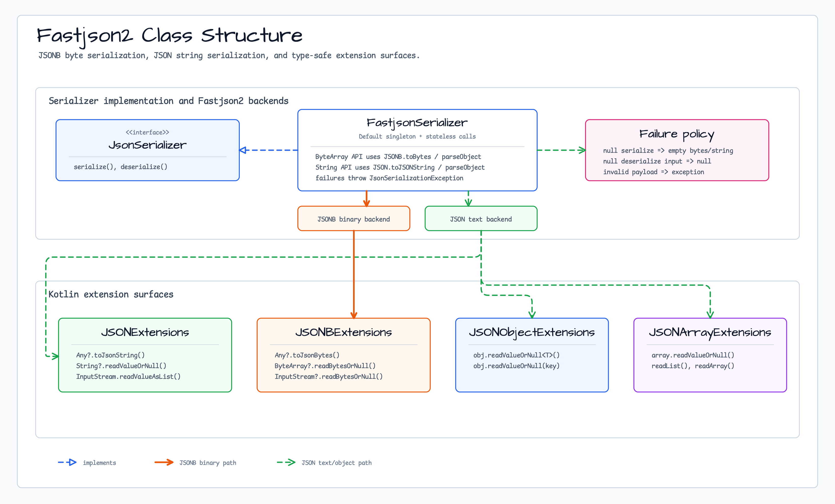Select the JSONBExtensions box title
Image resolution: width=835 pixels, height=504 pixels.
point(344,332)
